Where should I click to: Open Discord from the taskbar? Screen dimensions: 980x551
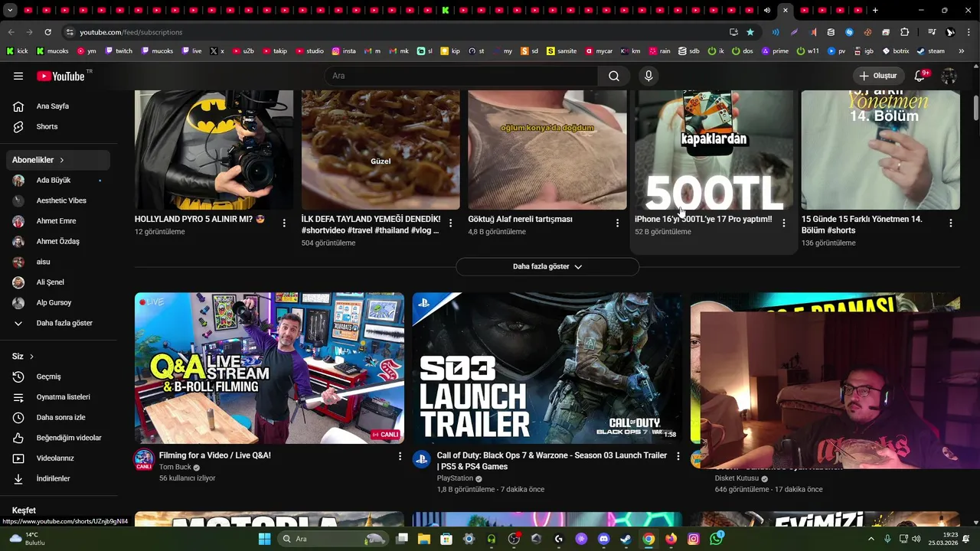[603, 539]
